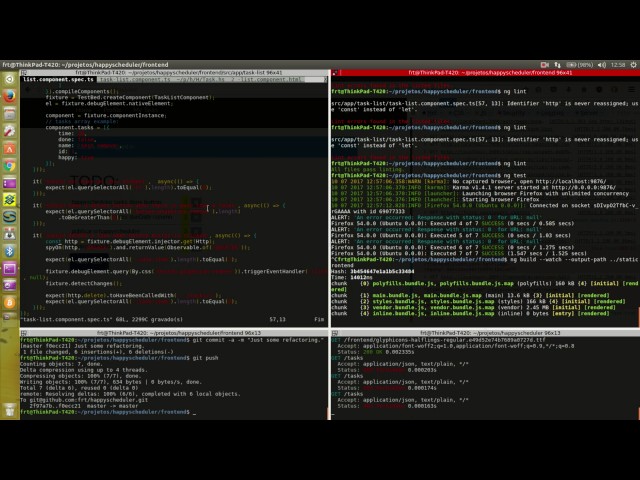
Task: Open the system session gear menu
Action: [x=633, y=65]
